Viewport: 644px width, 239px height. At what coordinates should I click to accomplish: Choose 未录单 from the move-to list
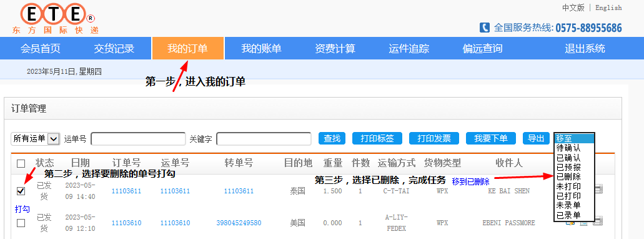(x=574, y=205)
